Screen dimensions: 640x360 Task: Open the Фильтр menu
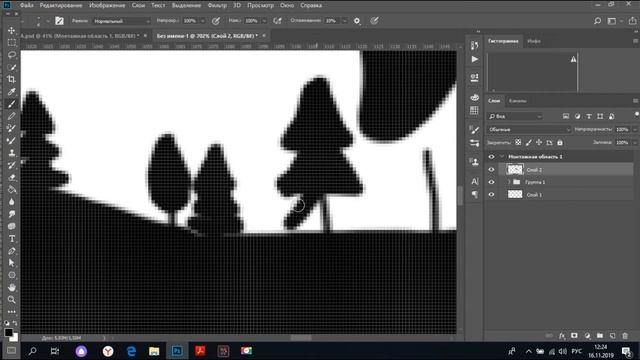(217, 5)
